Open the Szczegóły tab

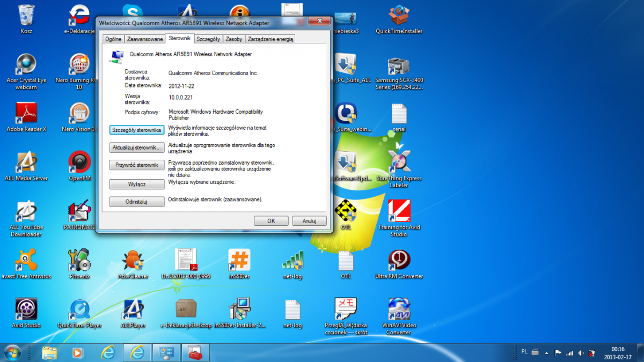[x=208, y=39]
